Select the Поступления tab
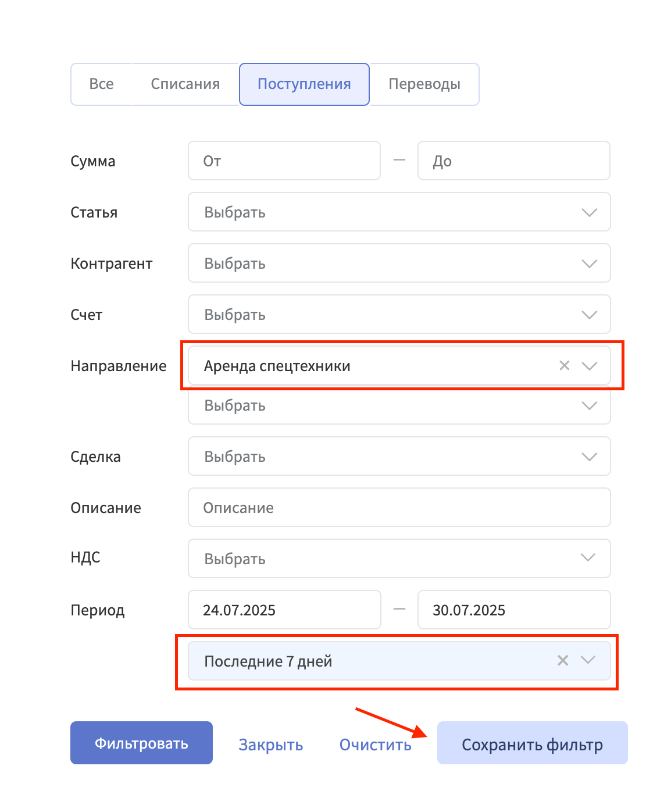Screen dimensions: 664x812 pos(304,84)
